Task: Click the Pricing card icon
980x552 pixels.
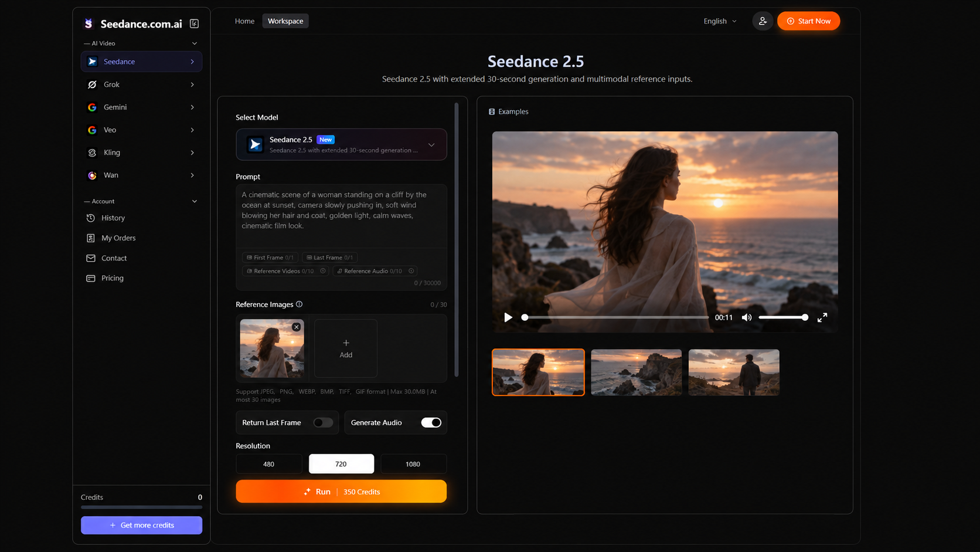Action: point(91,278)
